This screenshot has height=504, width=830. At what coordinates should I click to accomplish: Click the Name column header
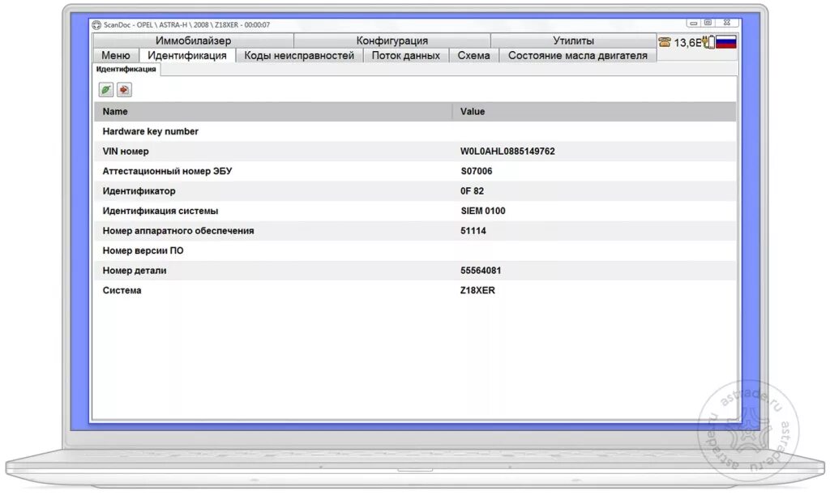point(273,112)
